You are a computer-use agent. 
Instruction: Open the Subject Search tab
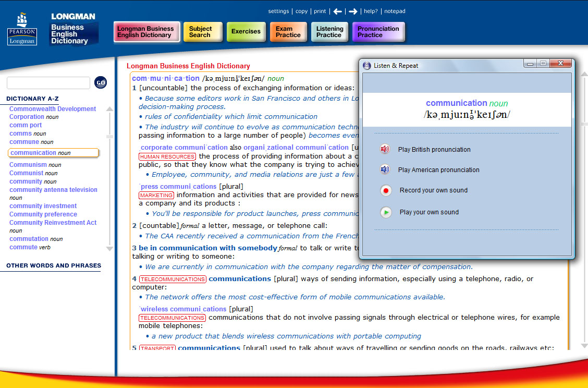pyautogui.click(x=203, y=32)
